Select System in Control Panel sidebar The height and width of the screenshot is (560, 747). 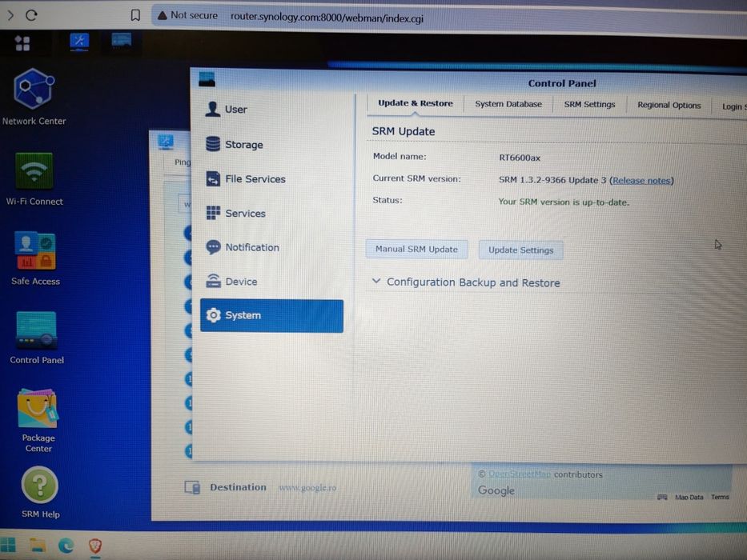(x=271, y=315)
